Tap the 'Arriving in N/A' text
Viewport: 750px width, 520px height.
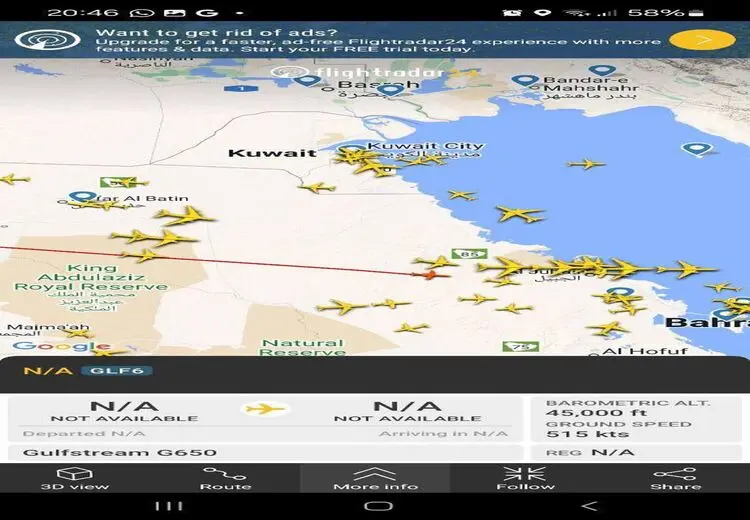443,434
